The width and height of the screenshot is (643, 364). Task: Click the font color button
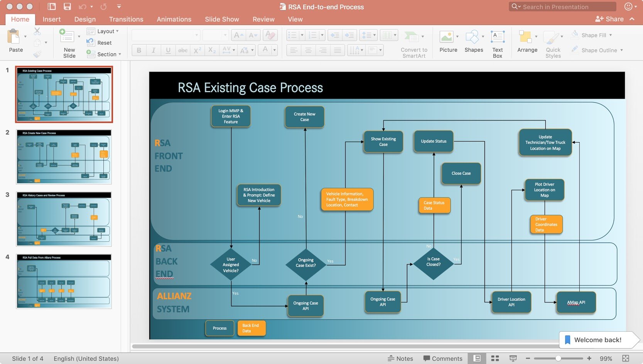pyautogui.click(x=265, y=50)
